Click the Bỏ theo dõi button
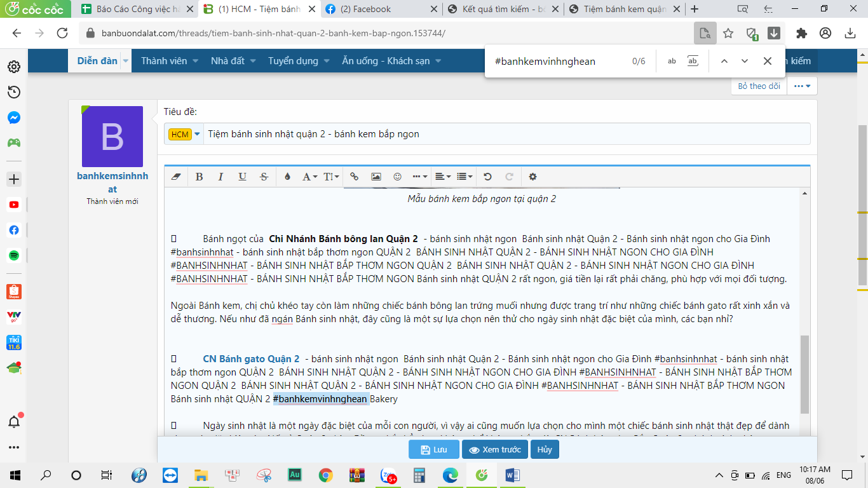The height and width of the screenshot is (488, 868). point(759,86)
